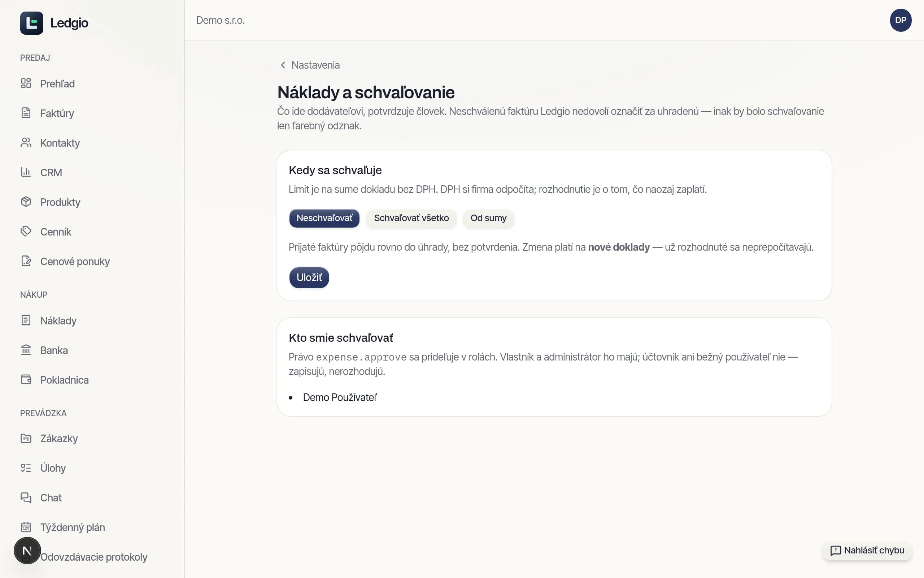
Task: Click the Cenník tag icon
Action: coord(26,232)
